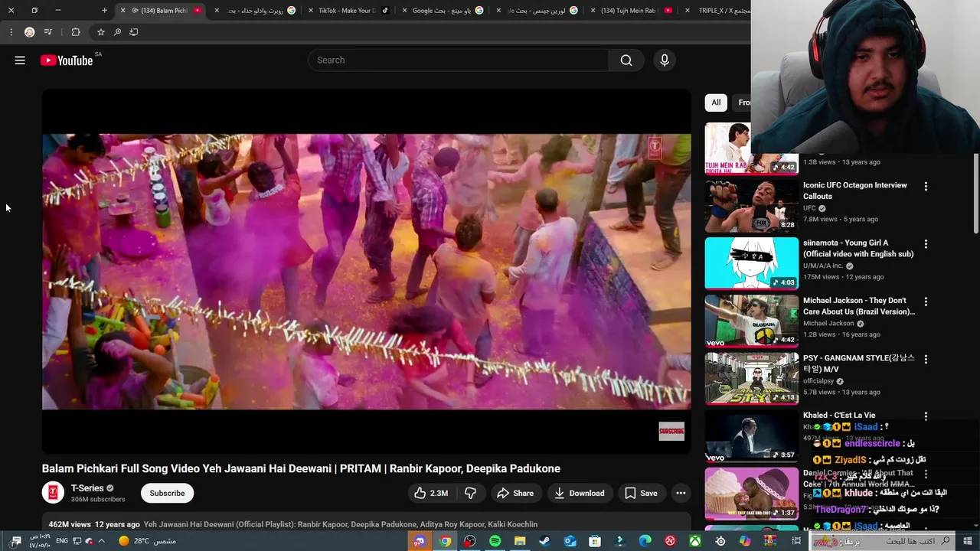Open the 28°C weather widget

pyautogui.click(x=147, y=541)
